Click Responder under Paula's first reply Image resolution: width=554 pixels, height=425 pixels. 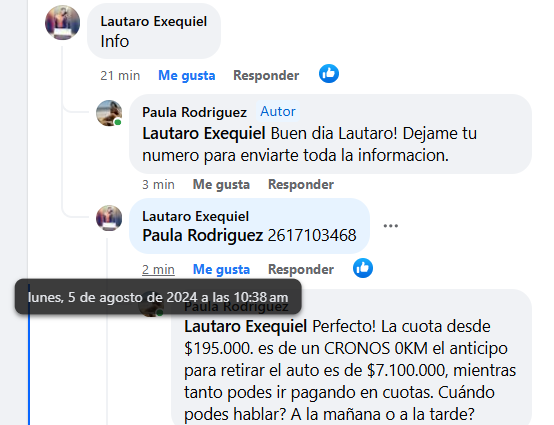301,184
